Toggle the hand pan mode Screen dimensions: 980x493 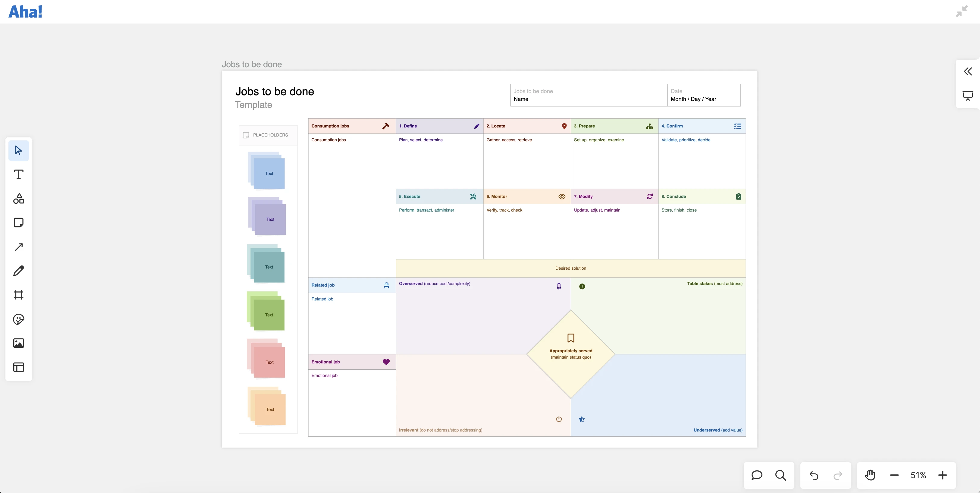[x=870, y=475]
